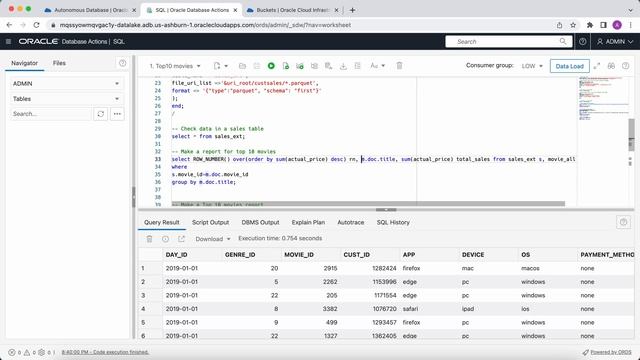This screenshot has width=640, height=360.
Task: Select the Autotrace tab
Action: tap(351, 222)
